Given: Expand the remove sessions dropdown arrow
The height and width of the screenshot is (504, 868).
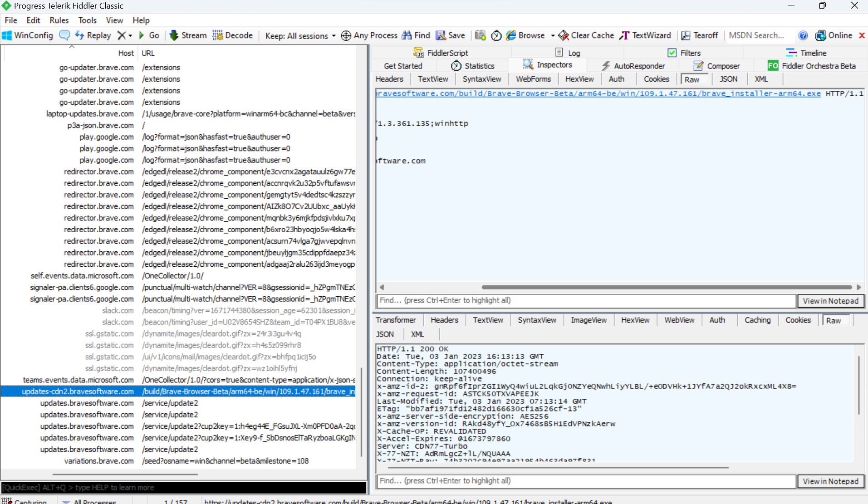Looking at the screenshot, I should [x=130, y=36].
